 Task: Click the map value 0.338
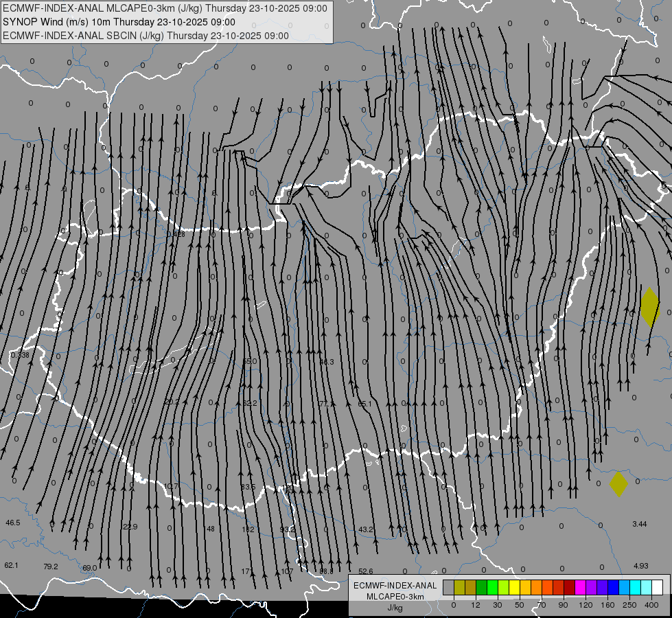20,355
